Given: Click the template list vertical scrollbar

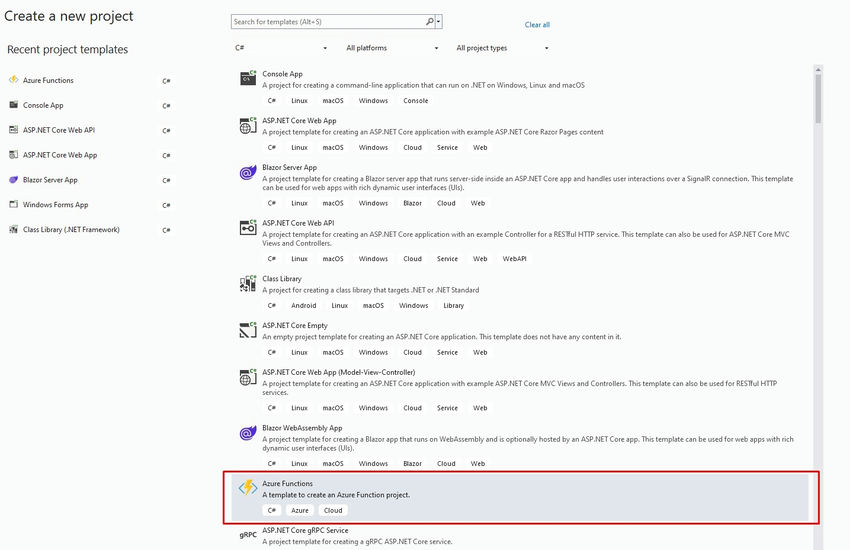Looking at the screenshot, I should pyautogui.click(x=818, y=307).
